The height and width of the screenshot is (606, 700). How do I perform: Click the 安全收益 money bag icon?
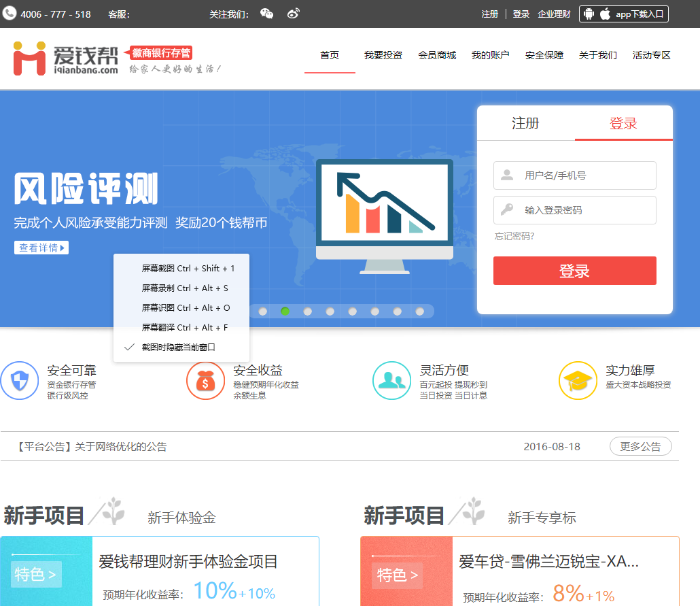tap(206, 380)
